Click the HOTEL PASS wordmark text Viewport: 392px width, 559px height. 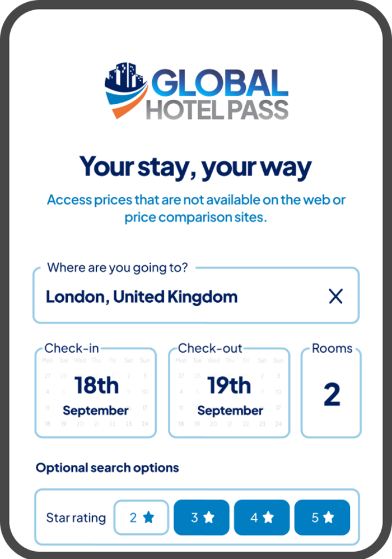[x=217, y=109]
